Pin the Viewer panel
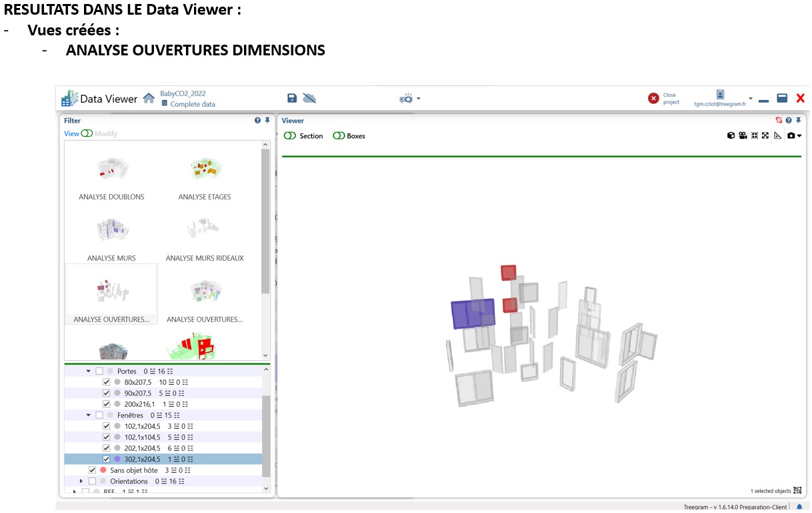This screenshot has height=513, width=812. coord(797,121)
